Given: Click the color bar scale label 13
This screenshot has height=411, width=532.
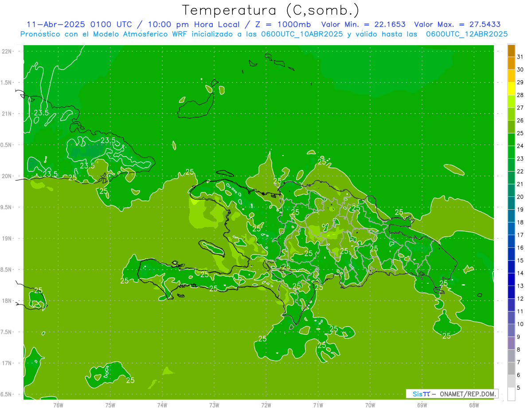Looking at the screenshot, I should [520, 286].
